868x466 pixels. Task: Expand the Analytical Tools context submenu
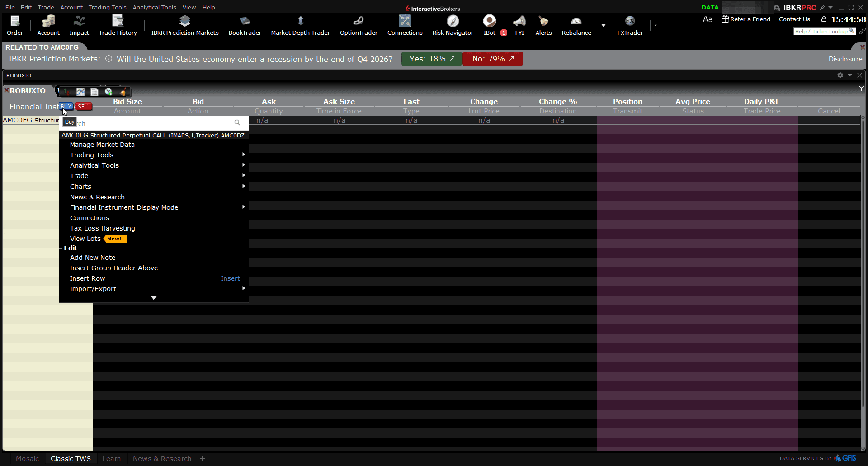(154, 165)
